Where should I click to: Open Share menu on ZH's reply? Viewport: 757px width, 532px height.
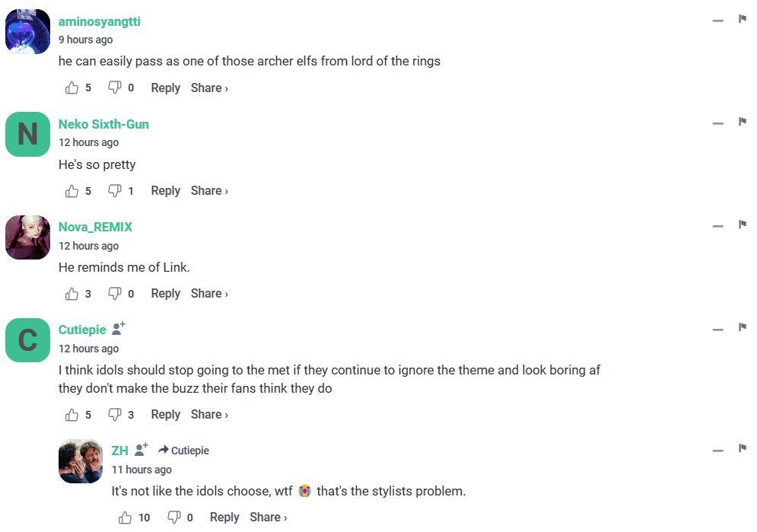point(269,518)
